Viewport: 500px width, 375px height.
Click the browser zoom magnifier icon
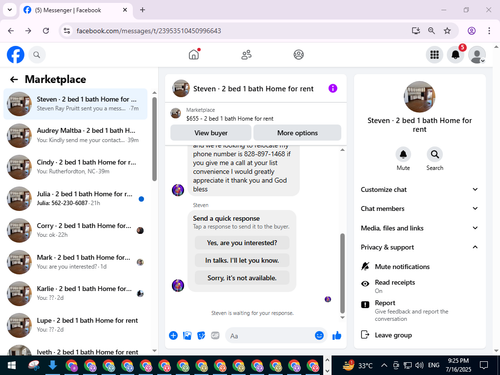431,31
